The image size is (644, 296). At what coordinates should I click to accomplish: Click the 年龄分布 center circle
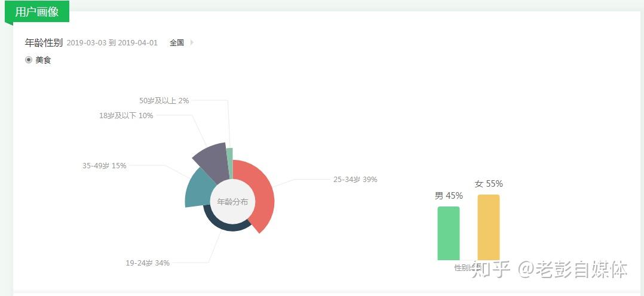click(x=232, y=202)
